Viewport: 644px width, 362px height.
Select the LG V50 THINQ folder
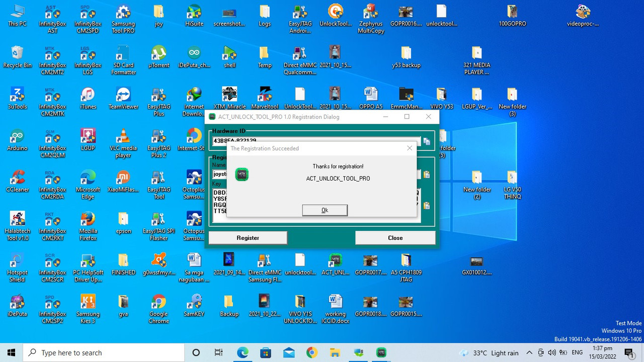tap(512, 185)
